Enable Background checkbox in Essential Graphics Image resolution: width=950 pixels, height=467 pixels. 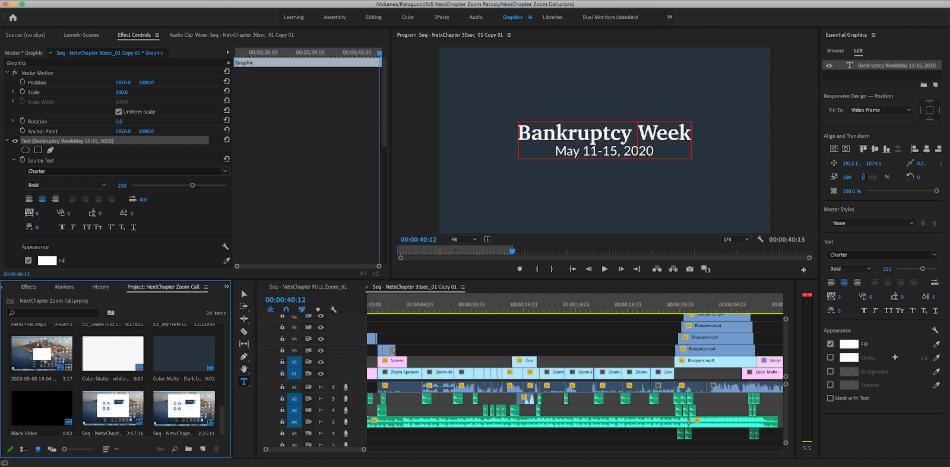[830, 371]
